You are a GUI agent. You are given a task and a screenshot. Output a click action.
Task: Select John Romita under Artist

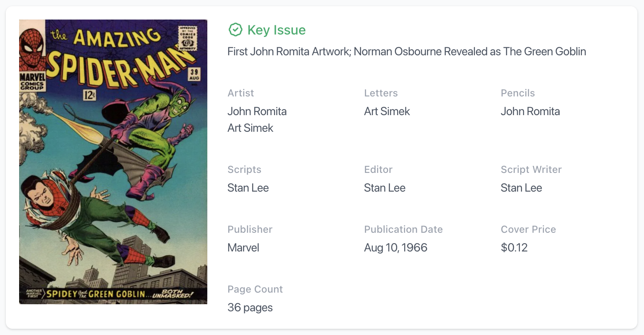[257, 111]
